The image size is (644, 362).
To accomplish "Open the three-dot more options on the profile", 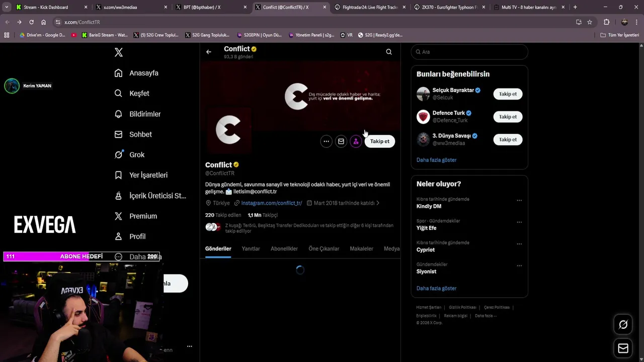I will [326, 141].
